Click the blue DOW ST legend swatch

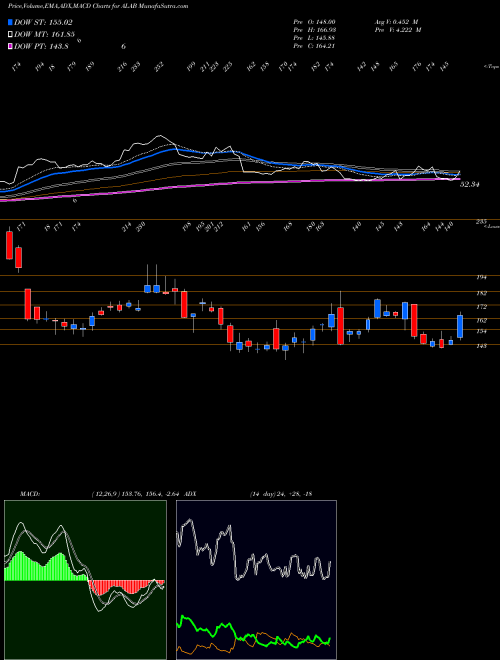[x=10, y=22]
